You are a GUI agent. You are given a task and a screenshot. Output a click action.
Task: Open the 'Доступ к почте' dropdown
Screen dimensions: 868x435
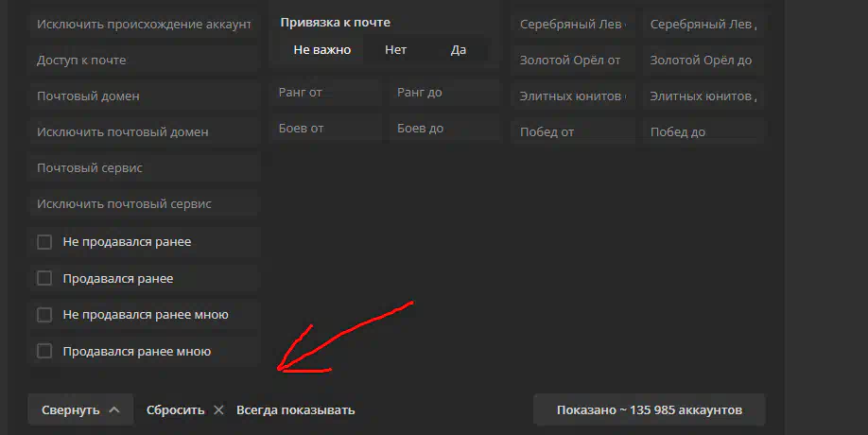(143, 61)
